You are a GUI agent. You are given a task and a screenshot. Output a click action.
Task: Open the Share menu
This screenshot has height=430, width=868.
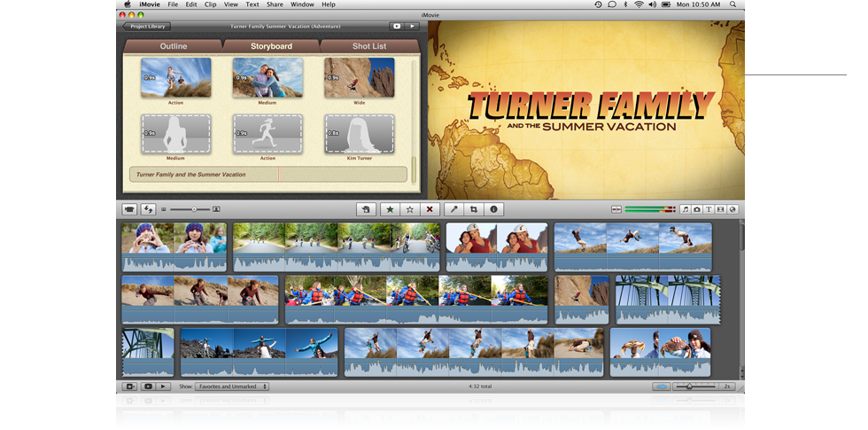click(x=275, y=4)
